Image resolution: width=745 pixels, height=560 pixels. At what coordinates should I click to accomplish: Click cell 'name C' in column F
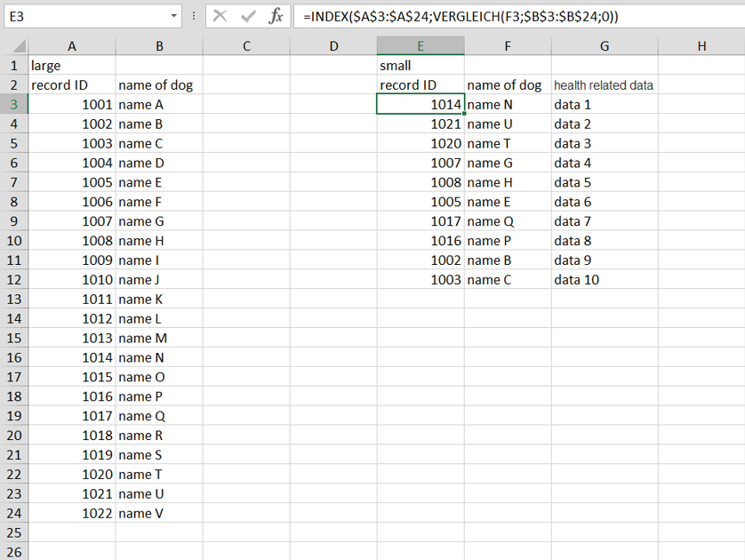(x=508, y=280)
